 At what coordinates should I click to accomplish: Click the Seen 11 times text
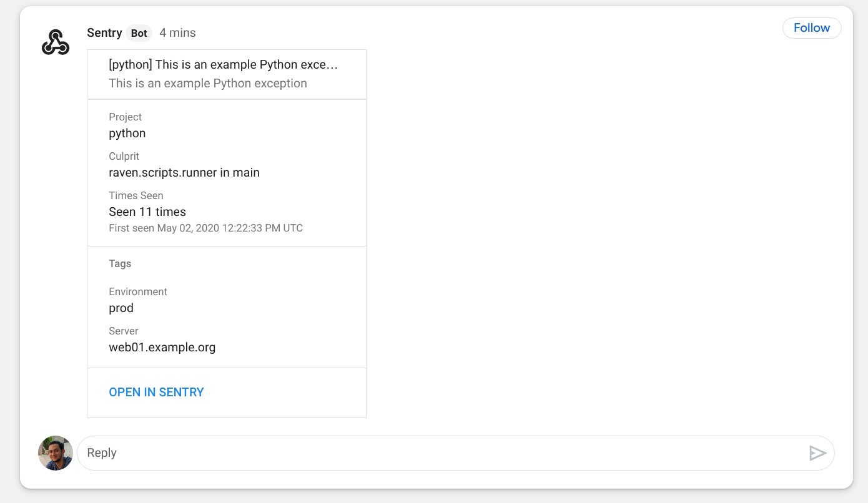point(147,212)
